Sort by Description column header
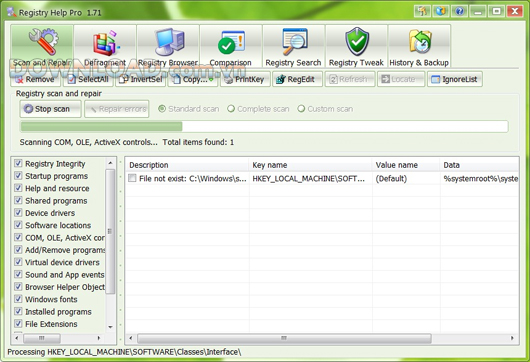 point(187,165)
